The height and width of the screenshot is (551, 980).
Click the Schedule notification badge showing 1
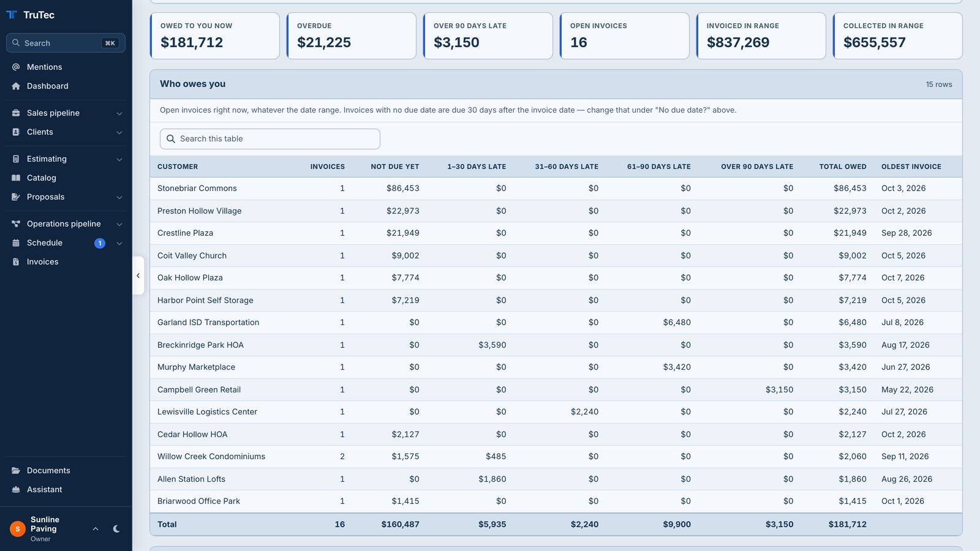[100, 243]
